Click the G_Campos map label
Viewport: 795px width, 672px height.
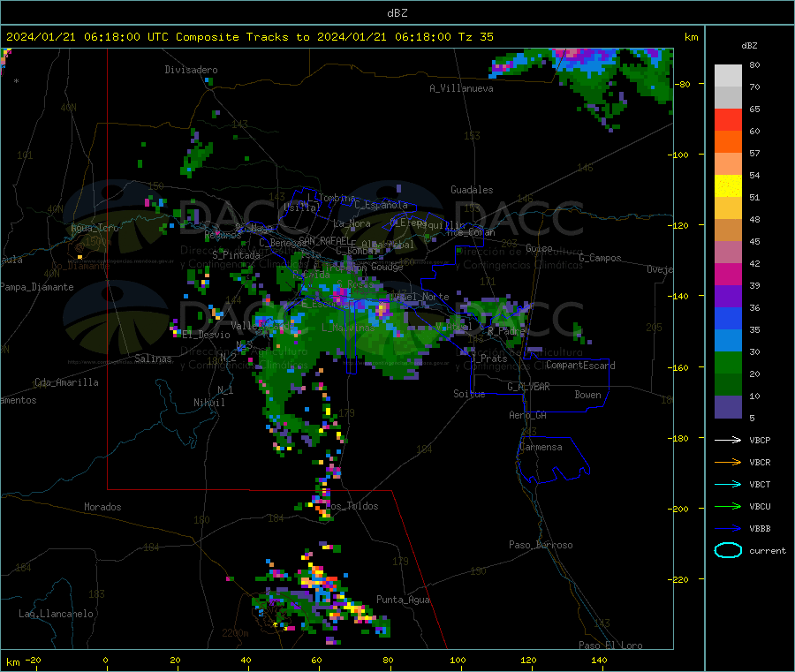coord(600,258)
